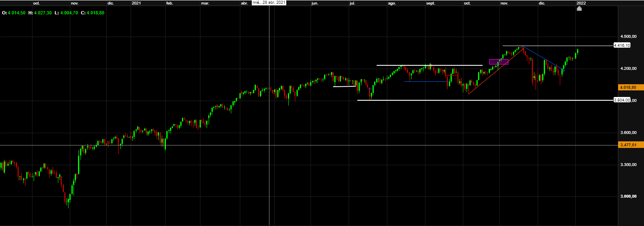Select the blue horizontal line under August-September
The width and height of the screenshot is (644, 226).
[x=426, y=81]
